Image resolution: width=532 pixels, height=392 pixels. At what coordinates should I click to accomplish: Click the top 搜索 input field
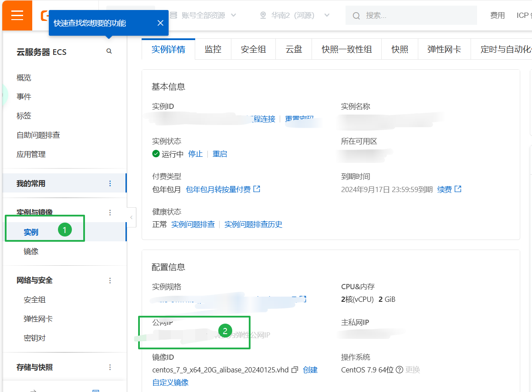point(411,15)
